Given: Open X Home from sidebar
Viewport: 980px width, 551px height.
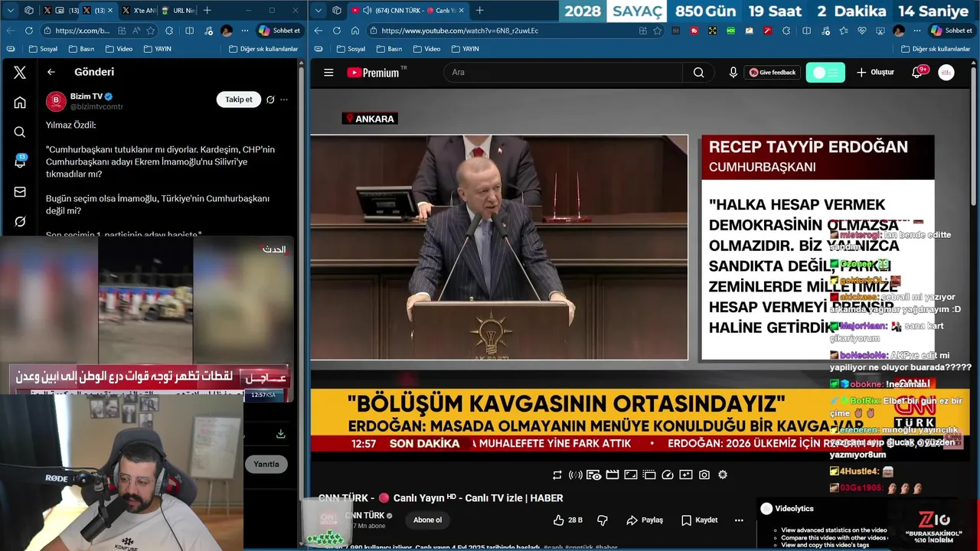Looking at the screenshot, I should click(x=20, y=103).
